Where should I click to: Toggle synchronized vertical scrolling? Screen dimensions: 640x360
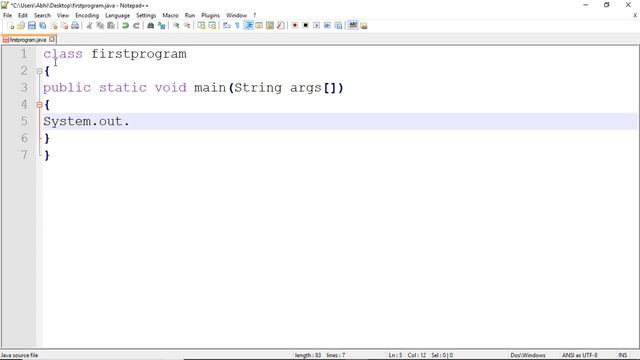click(x=202, y=26)
